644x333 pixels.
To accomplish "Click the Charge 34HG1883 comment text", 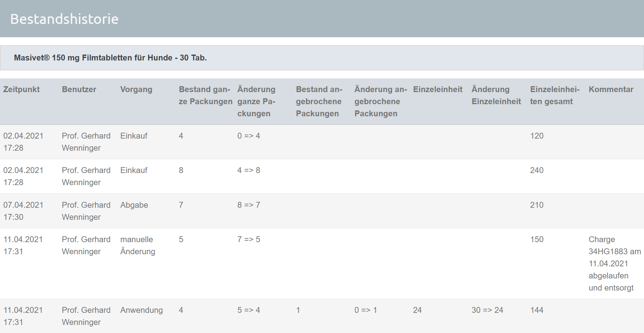I will tap(615, 264).
